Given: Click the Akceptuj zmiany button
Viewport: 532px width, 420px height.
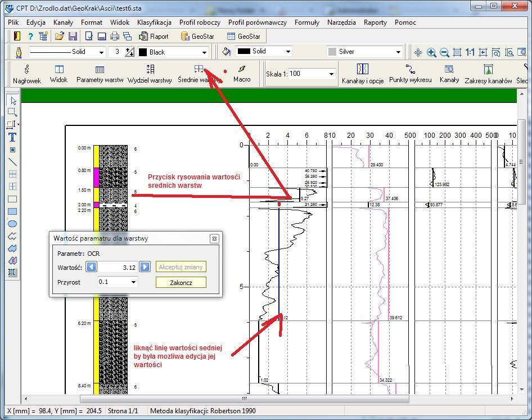Looking at the screenshot, I should coord(181,267).
